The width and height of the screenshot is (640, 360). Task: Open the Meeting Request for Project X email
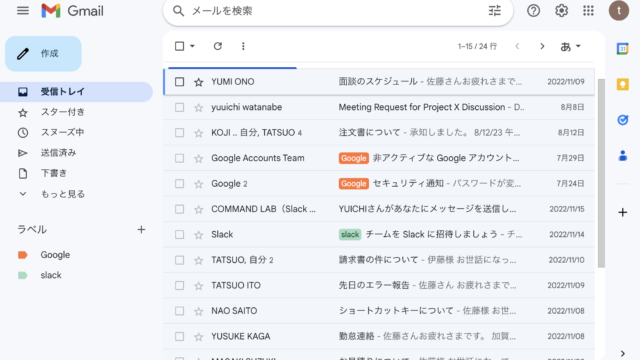422,107
